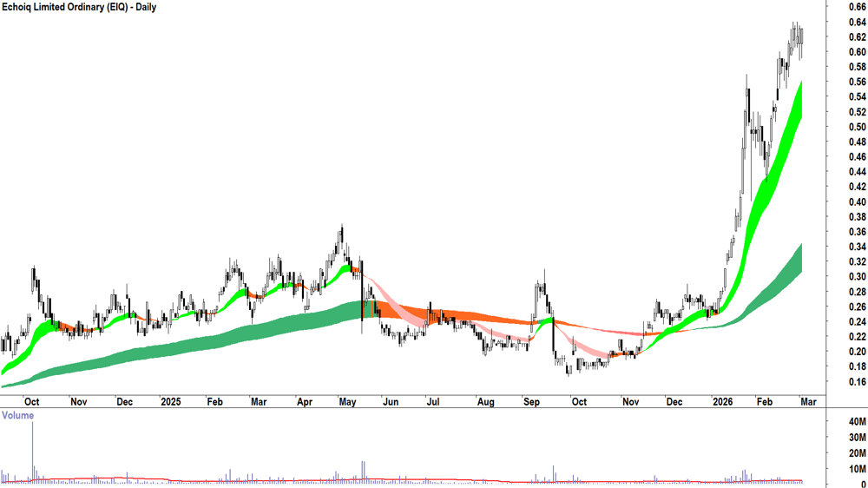
Task: Select the 0.22 price axis label
Action: click(x=858, y=337)
